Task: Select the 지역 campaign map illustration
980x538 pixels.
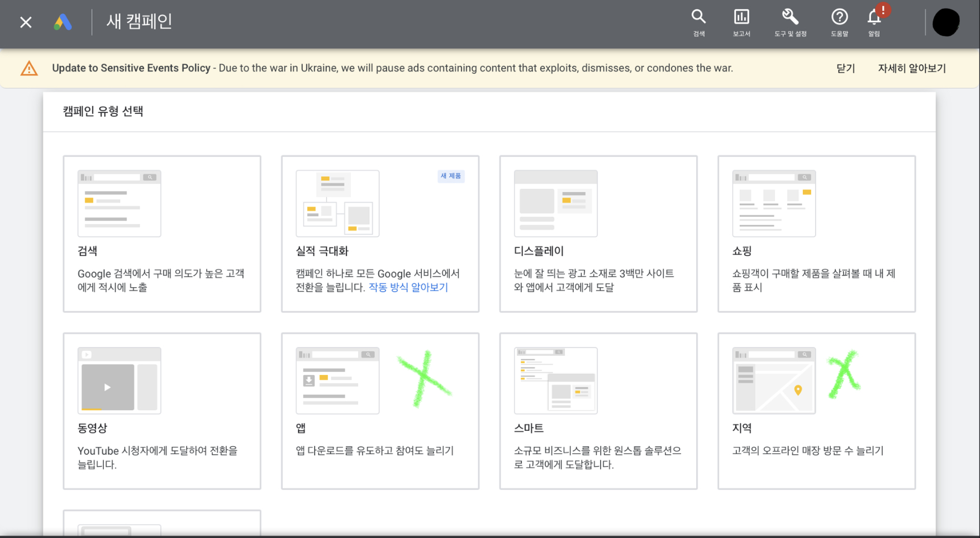Action: [774, 380]
